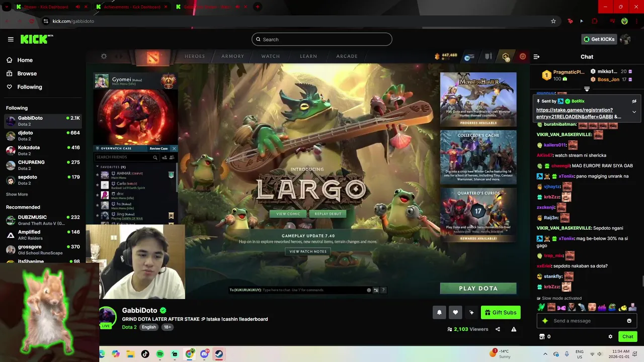Click the KICK logo

pyautogui.click(x=36, y=39)
